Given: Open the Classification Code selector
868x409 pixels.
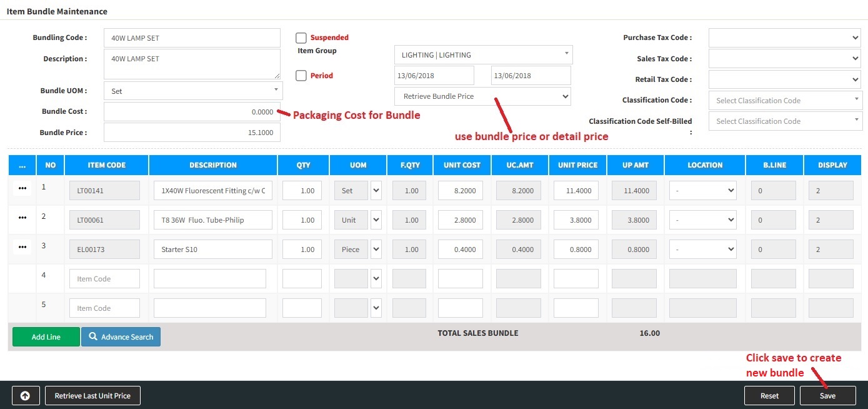Looking at the screenshot, I should pyautogui.click(x=785, y=101).
